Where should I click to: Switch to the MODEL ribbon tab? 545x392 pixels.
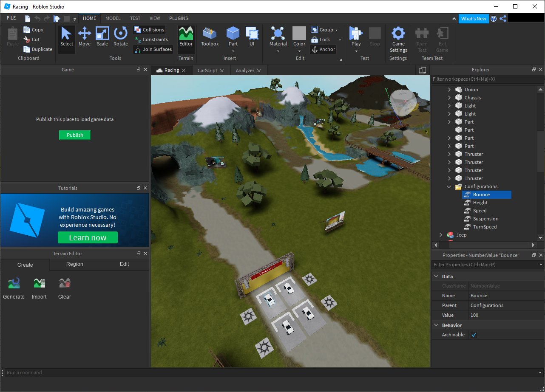[113, 18]
